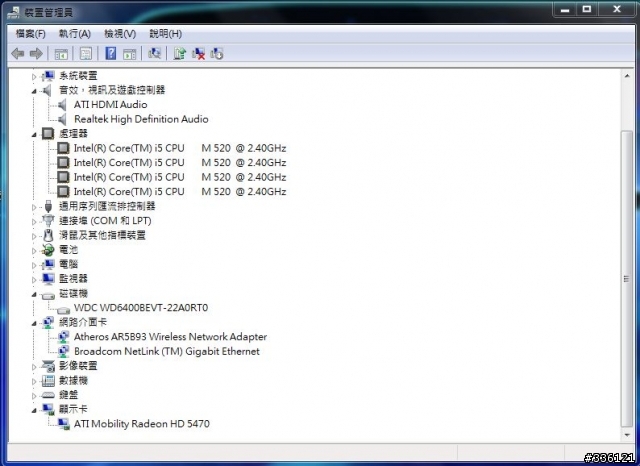
Task: Open the 說明(H) menu
Action: click(x=165, y=34)
